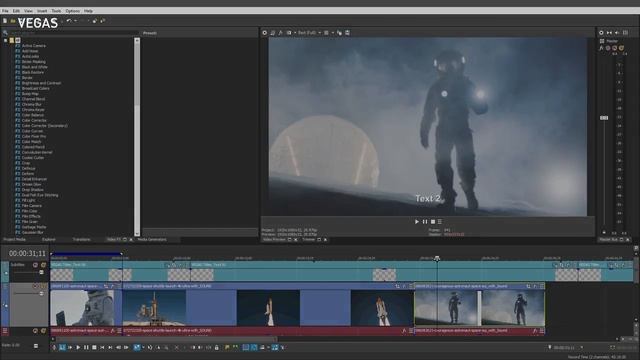
Task: Open Project Video Properties in preview toolbar
Action: [x=264, y=33]
